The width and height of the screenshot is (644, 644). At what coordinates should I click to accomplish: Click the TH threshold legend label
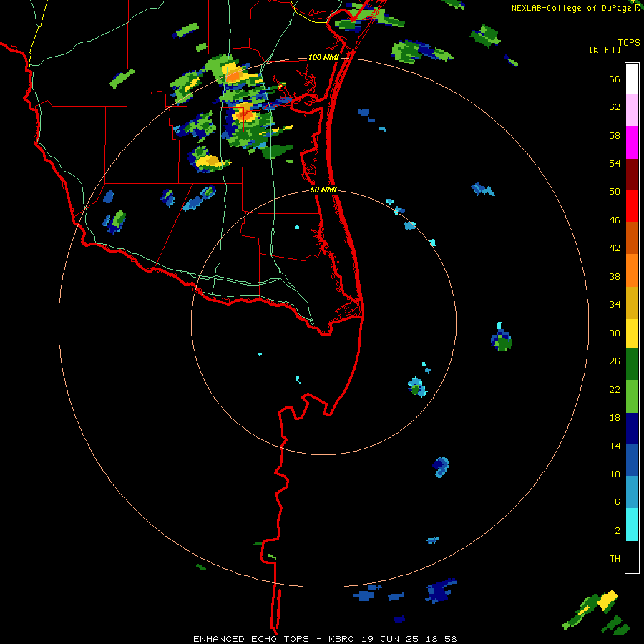click(x=615, y=559)
